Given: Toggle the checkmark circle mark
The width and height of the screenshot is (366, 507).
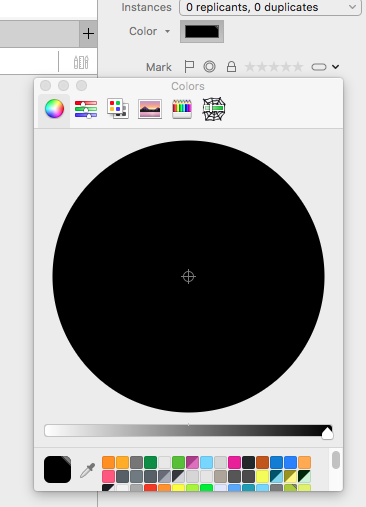Looking at the screenshot, I should [209, 67].
